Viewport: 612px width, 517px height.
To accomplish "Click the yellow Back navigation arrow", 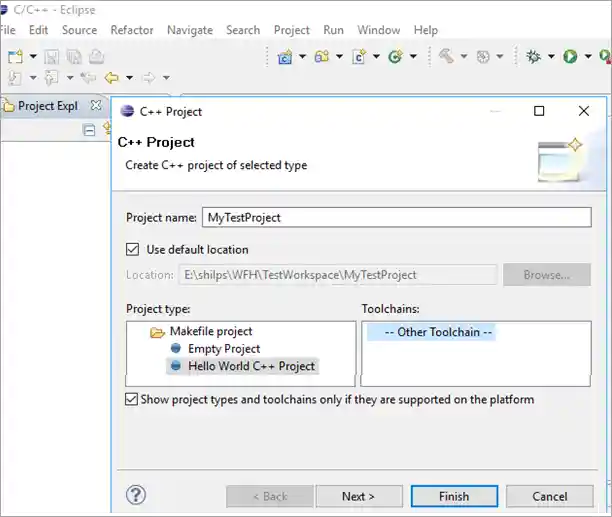I will pos(112,78).
